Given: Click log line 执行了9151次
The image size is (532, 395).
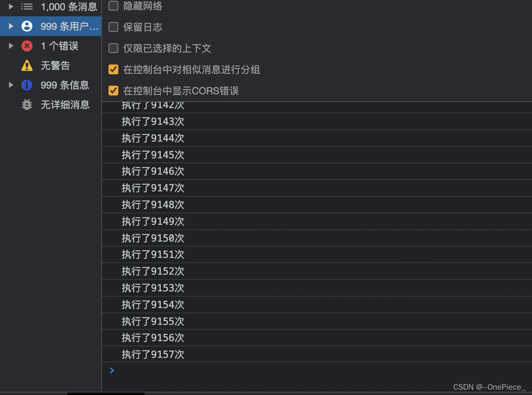Looking at the screenshot, I should [317, 255].
